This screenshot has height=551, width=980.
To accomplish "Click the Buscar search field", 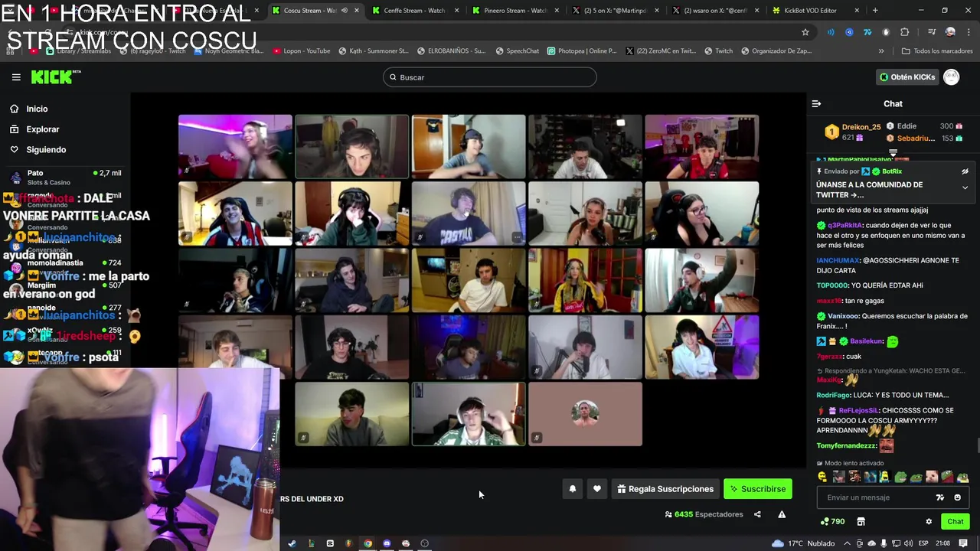I will [490, 77].
